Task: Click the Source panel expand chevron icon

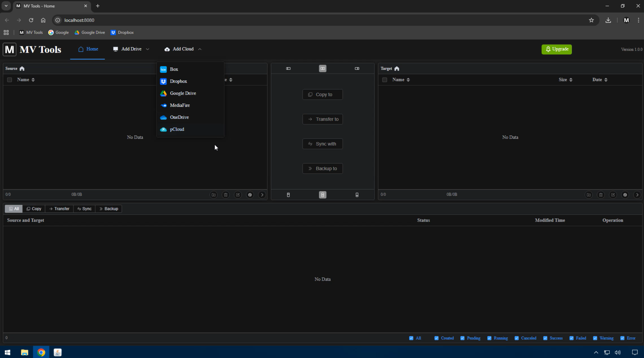Action: pyautogui.click(x=262, y=195)
